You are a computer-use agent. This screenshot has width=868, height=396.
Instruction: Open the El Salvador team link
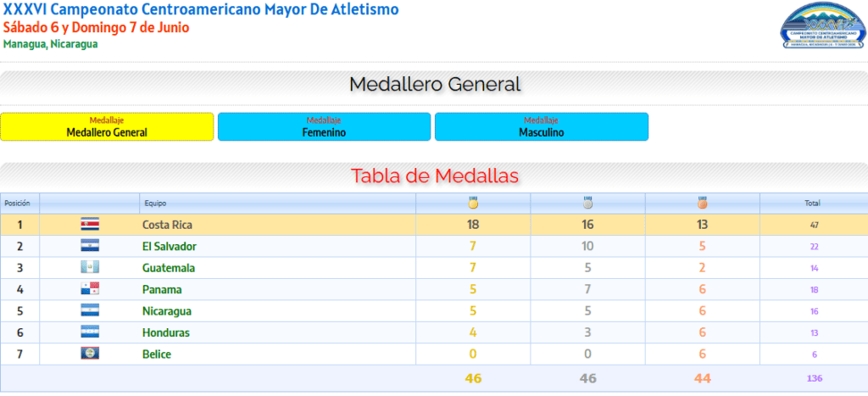pyautogui.click(x=170, y=247)
